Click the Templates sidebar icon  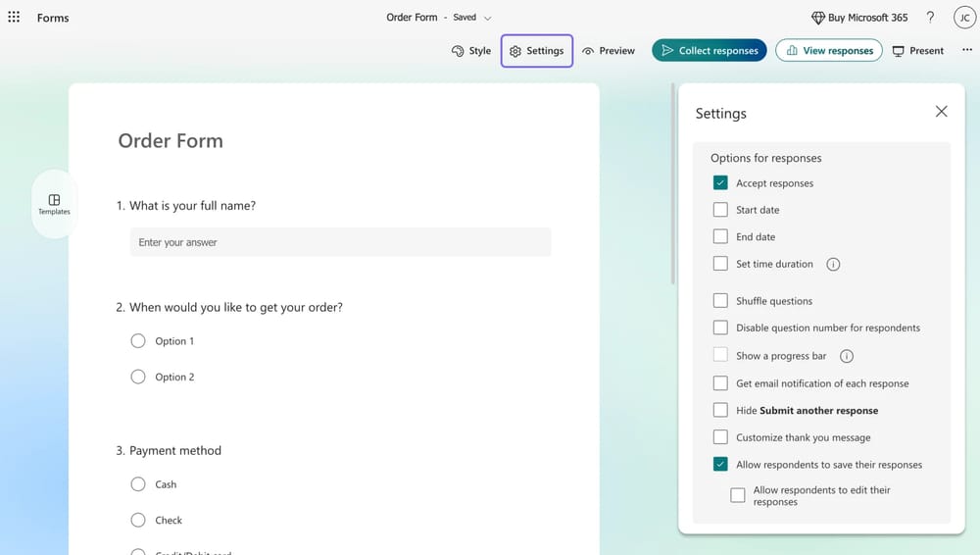54,204
